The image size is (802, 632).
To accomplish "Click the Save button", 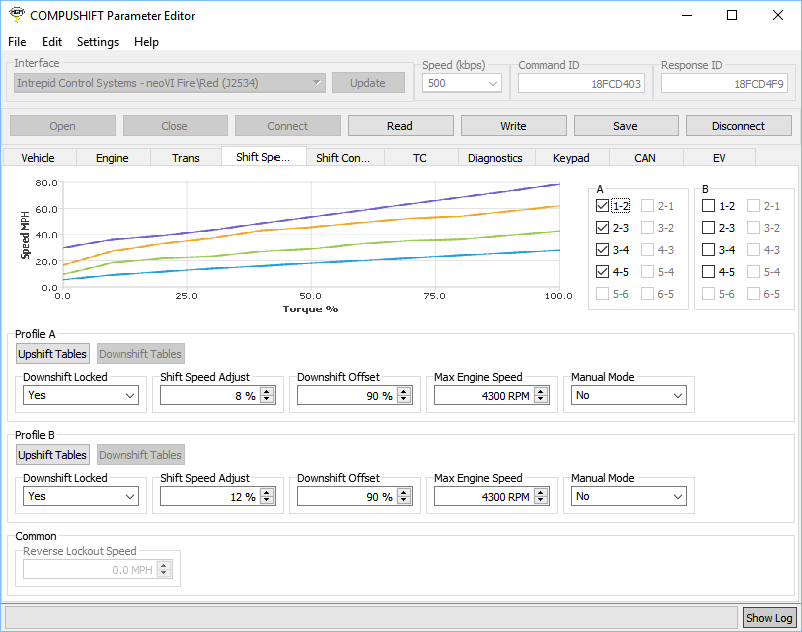I will pyautogui.click(x=626, y=126).
